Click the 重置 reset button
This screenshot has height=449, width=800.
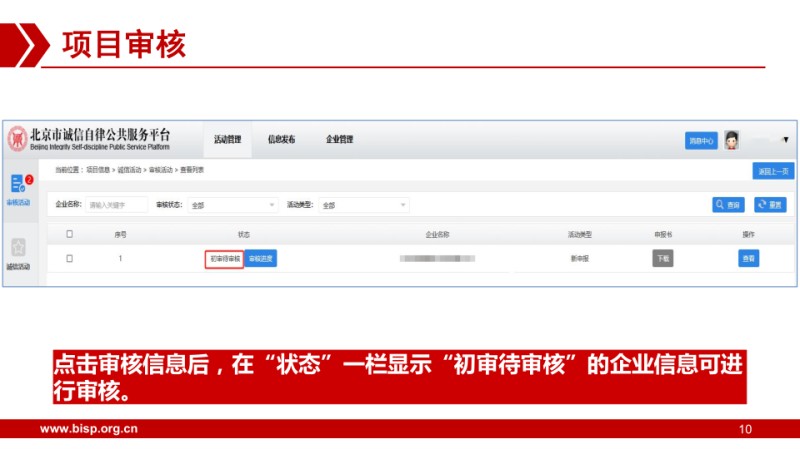point(769,205)
